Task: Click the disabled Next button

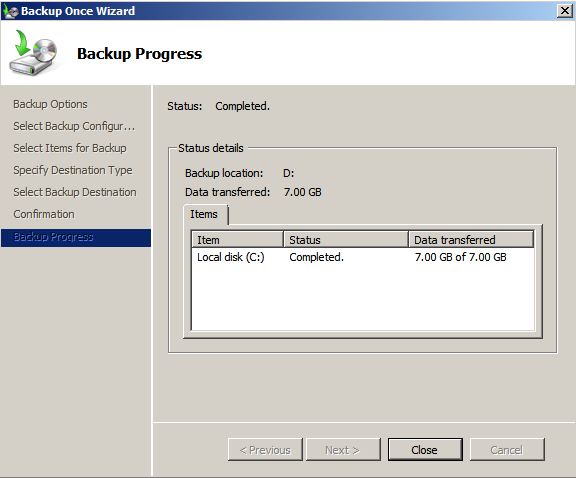Action: point(343,449)
